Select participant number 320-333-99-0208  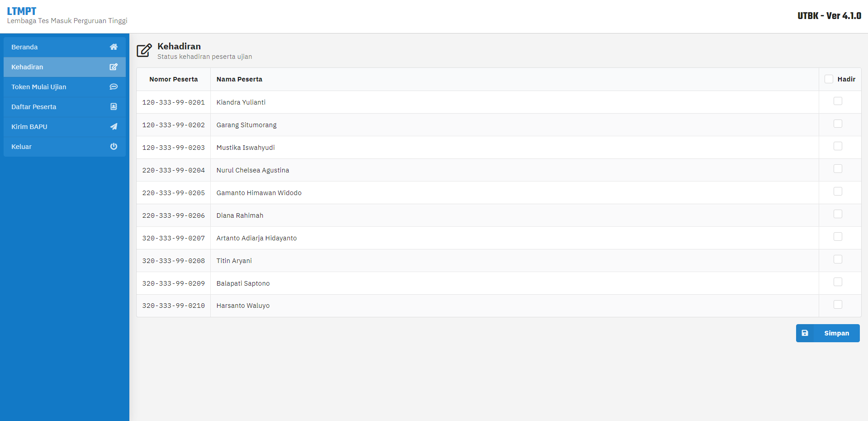coord(174,261)
